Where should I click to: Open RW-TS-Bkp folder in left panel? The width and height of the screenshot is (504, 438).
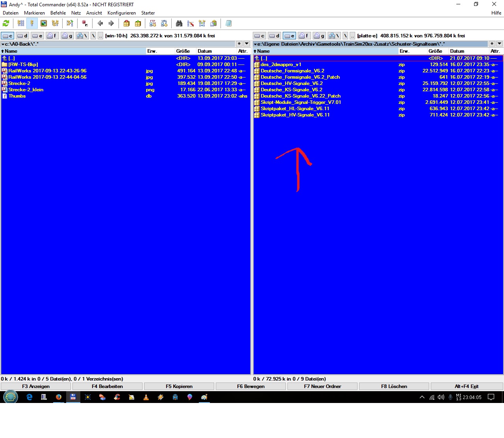point(126,65)
